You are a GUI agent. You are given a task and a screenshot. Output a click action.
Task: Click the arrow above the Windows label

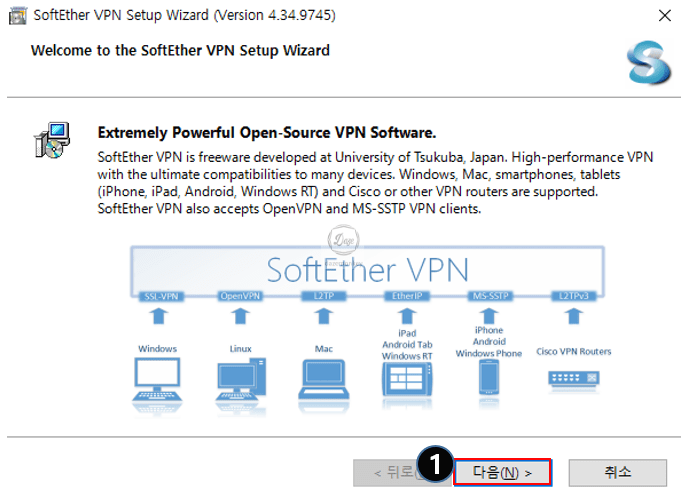(159, 316)
